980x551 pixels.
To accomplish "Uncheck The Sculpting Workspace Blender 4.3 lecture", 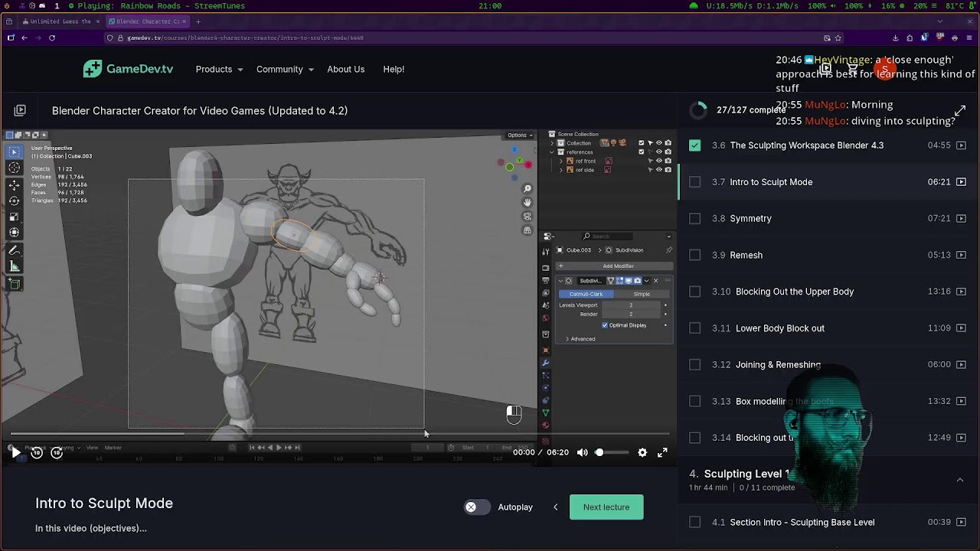I will (x=694, y=145).
